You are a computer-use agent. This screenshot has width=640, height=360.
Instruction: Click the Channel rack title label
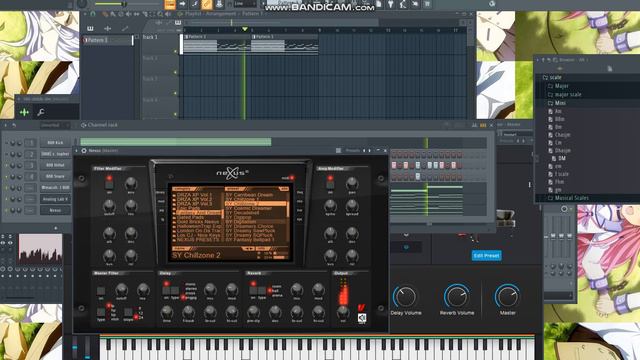point(102,125)
